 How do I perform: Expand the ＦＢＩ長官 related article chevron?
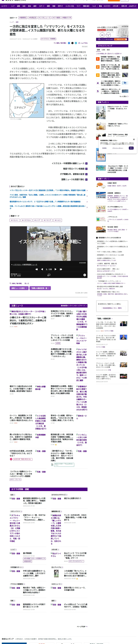pos(87,196)
